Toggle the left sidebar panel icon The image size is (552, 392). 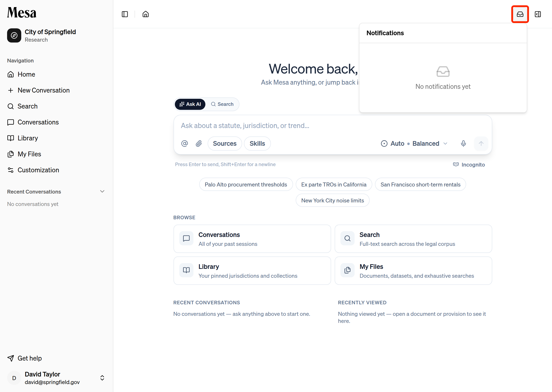pos(125,14)
